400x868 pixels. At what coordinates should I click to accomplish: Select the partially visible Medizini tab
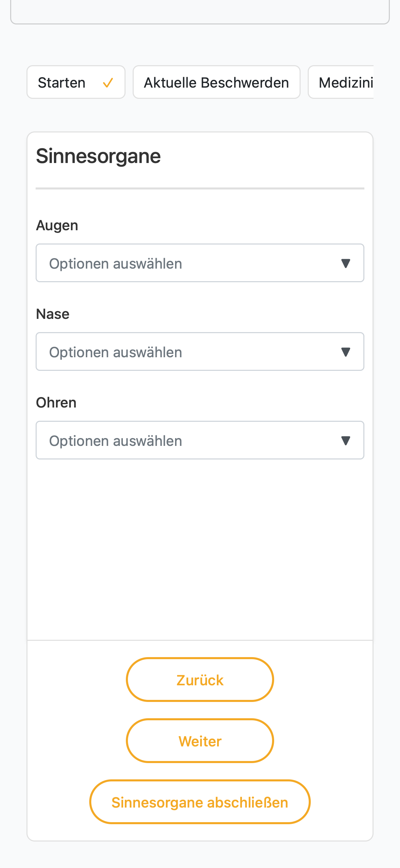pyautogui.click(x=341, y=82)
